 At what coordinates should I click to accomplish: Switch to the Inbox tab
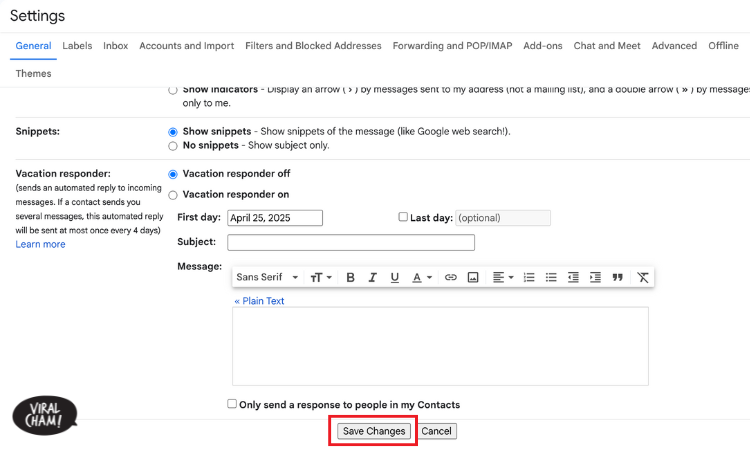pos(116,46)
